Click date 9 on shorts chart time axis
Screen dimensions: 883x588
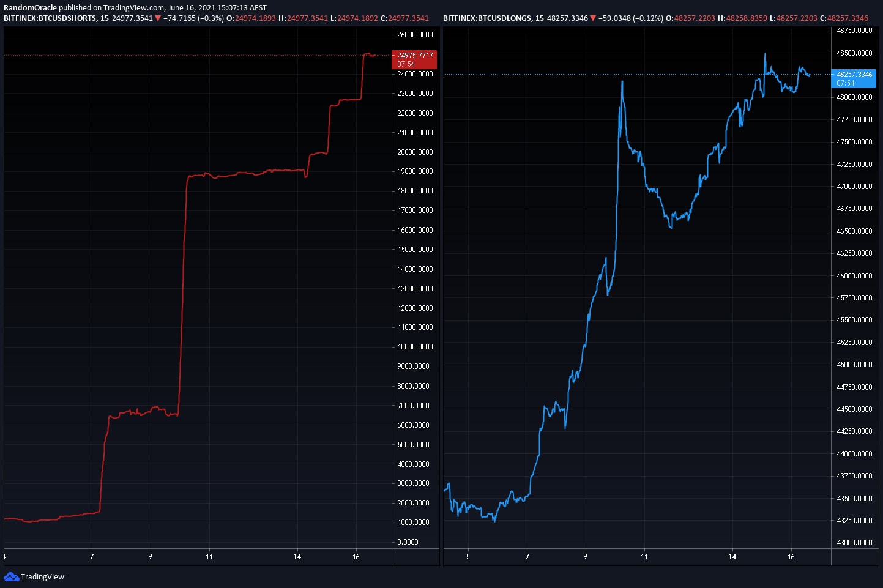(150, 557)
